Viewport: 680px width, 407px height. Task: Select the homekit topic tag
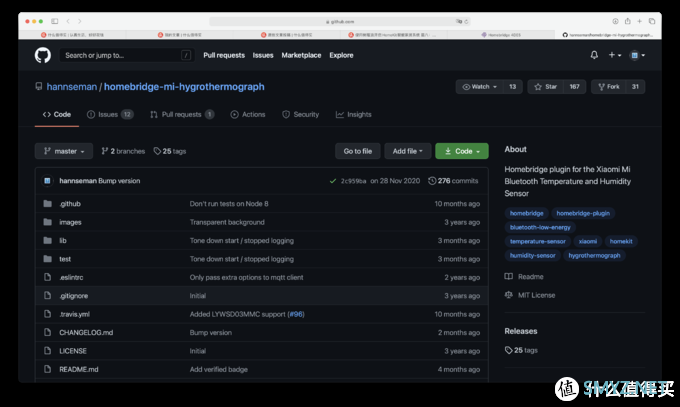pyautogui.click(x=621, y=241)
